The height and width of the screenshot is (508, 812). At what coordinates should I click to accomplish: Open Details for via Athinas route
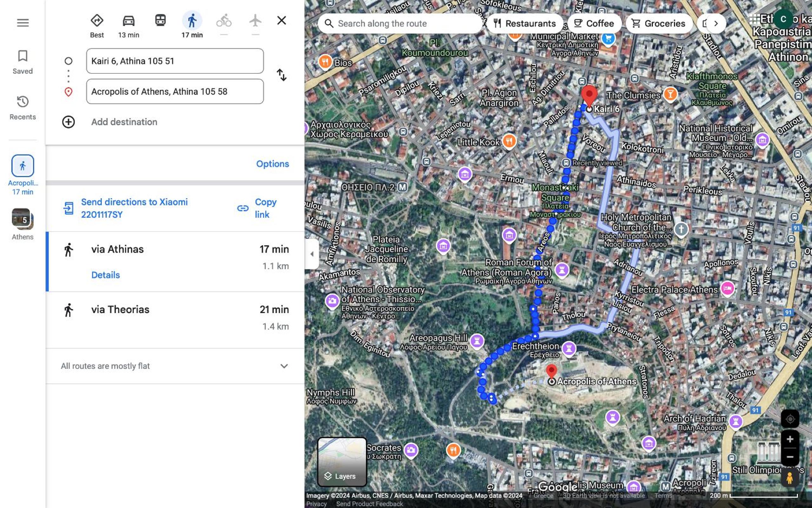pyautogui.click(x=105, y=275)
